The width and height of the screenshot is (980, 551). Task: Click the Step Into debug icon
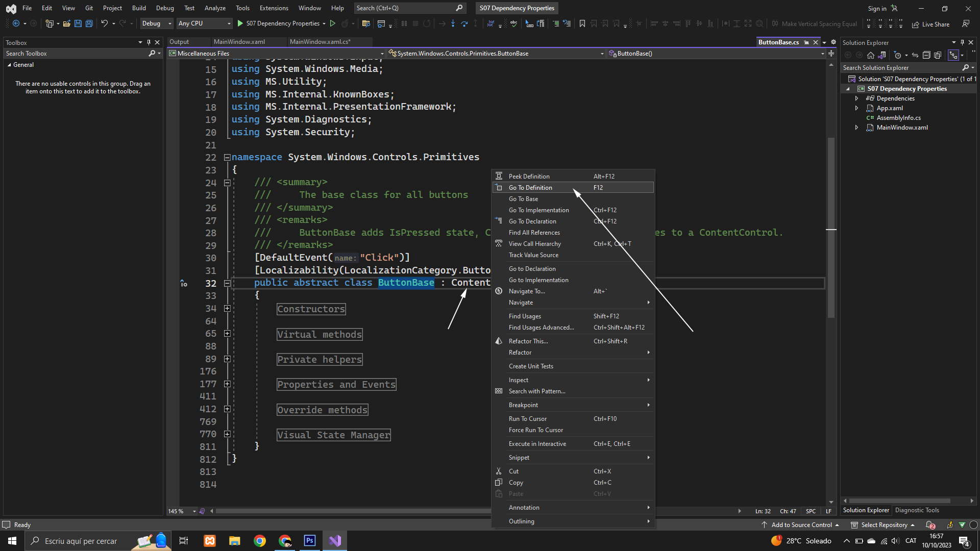click(x=453, y=23)
